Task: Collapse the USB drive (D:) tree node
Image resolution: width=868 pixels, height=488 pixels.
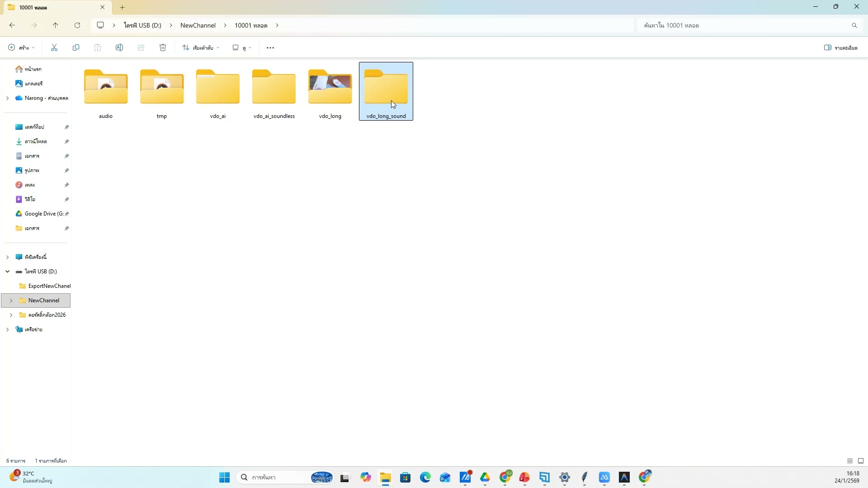Action: pos(7,271)
